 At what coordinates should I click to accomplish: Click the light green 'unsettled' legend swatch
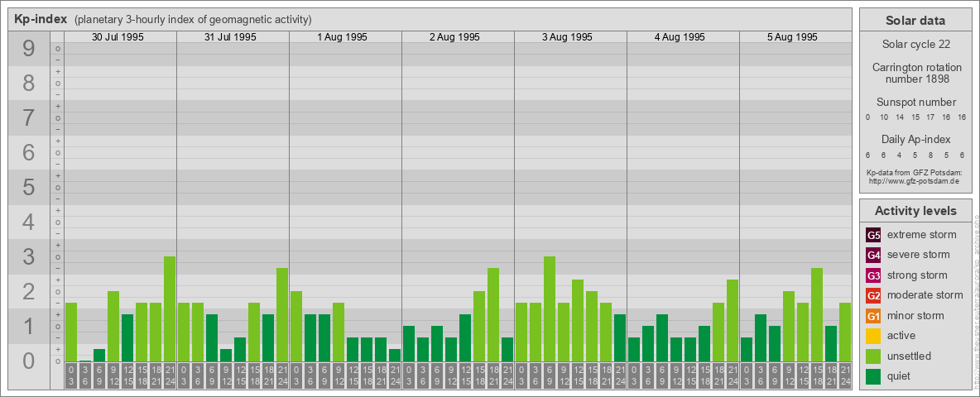point(873,356)
